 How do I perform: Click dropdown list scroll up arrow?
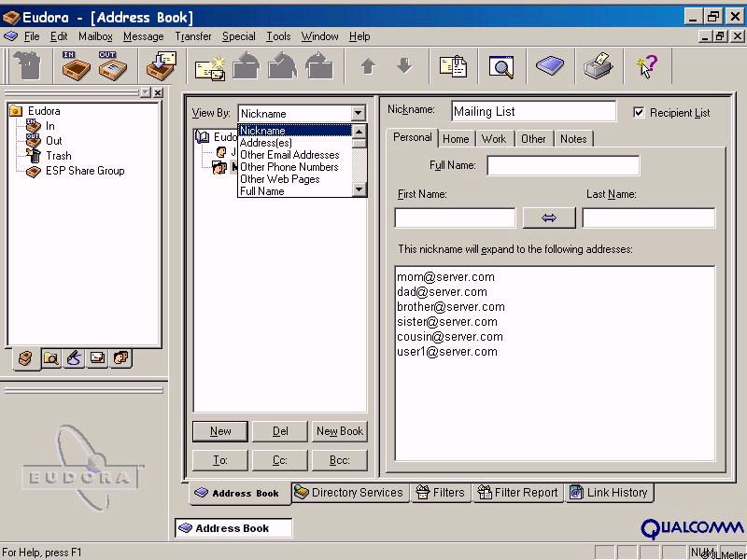coord(359,131)
